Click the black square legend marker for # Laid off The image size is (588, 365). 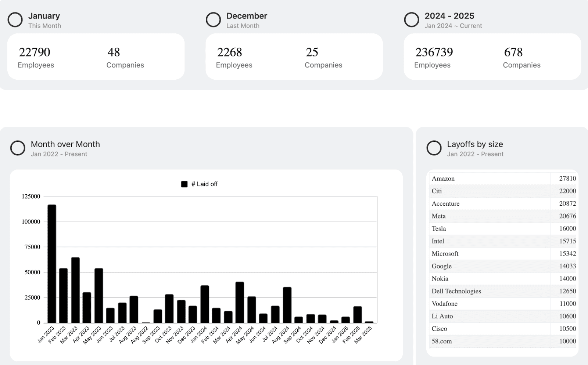point(184,184)
